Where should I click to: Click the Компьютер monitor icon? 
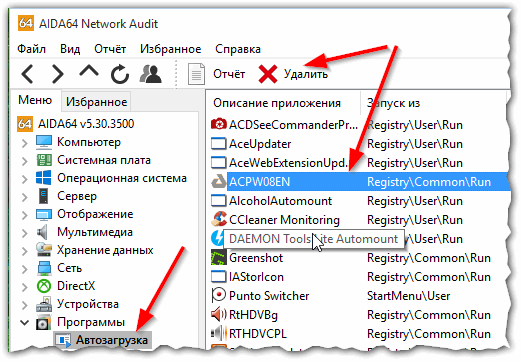44,142
